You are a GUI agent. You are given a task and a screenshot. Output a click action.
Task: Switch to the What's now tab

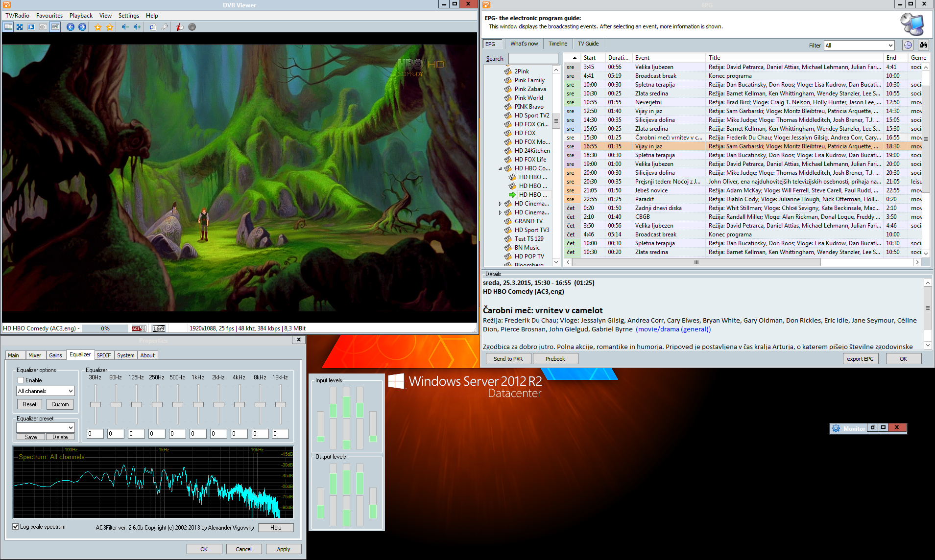pos(524,44)
